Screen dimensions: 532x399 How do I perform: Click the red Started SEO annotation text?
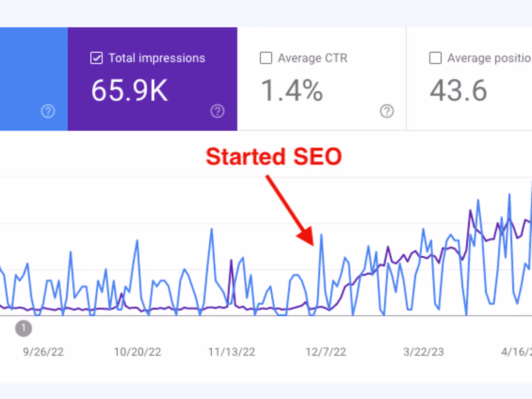tap(273, 156)
